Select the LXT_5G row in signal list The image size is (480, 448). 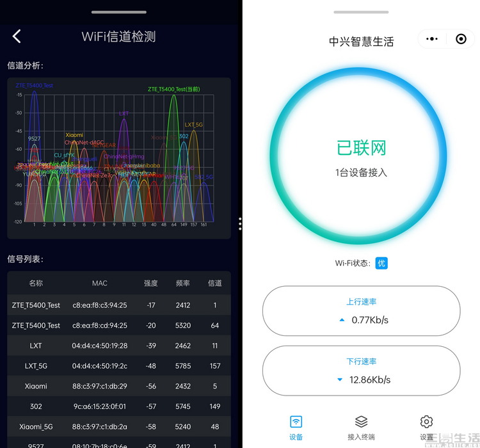119,365
